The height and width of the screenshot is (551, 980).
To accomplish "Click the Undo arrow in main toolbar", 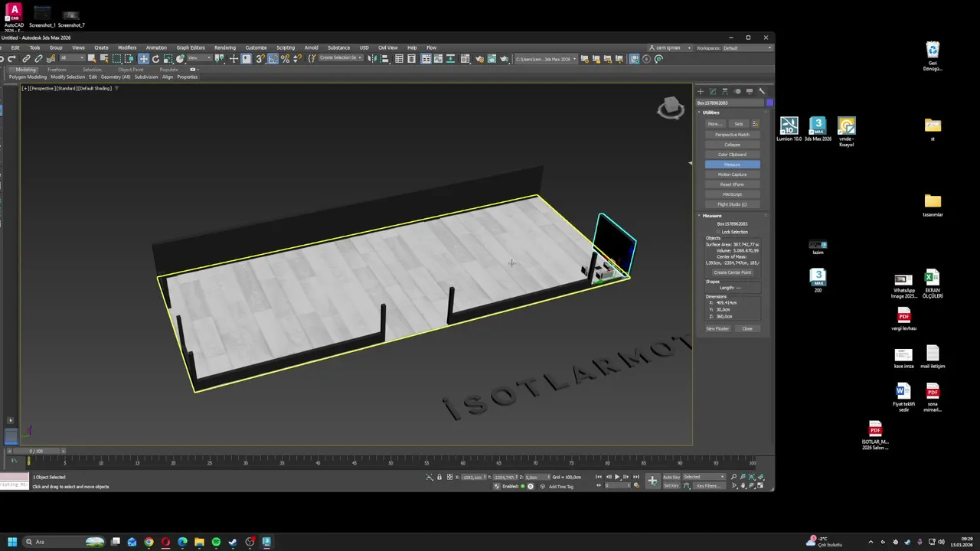I will [3, 58].
